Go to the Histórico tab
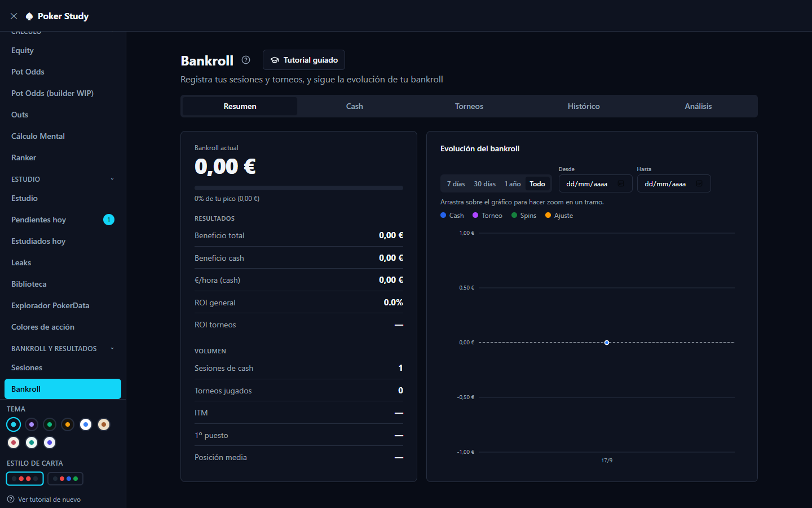 tap(584, 106)
